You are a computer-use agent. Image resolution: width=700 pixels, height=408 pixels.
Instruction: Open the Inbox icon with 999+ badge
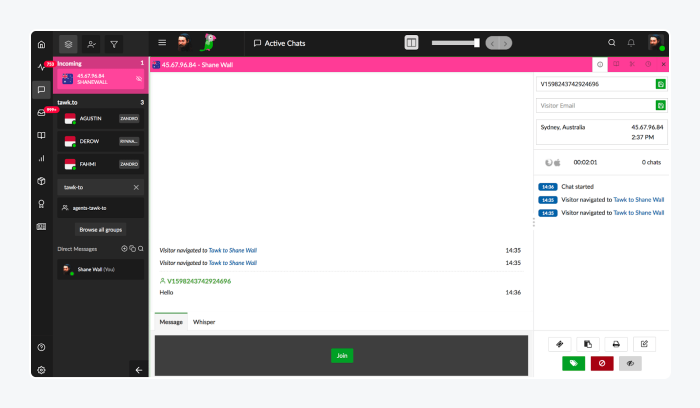pos(42,112)
